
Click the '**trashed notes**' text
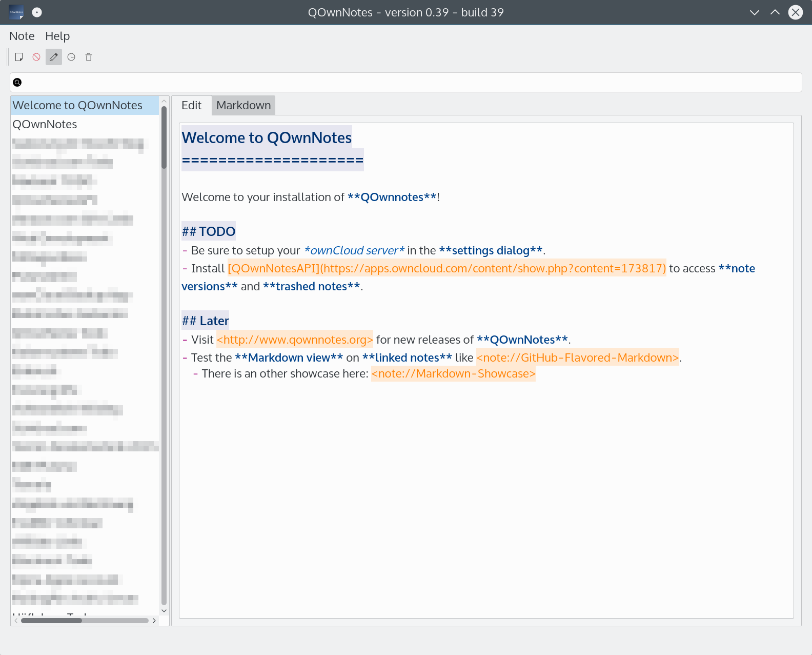[x=312, y=286]
